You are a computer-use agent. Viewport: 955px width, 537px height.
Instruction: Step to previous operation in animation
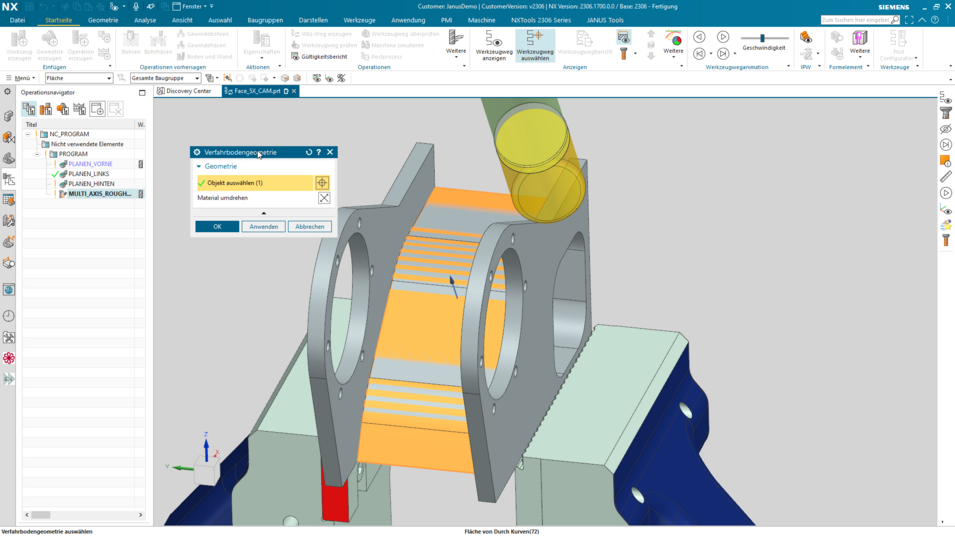[x=699, y=54]
